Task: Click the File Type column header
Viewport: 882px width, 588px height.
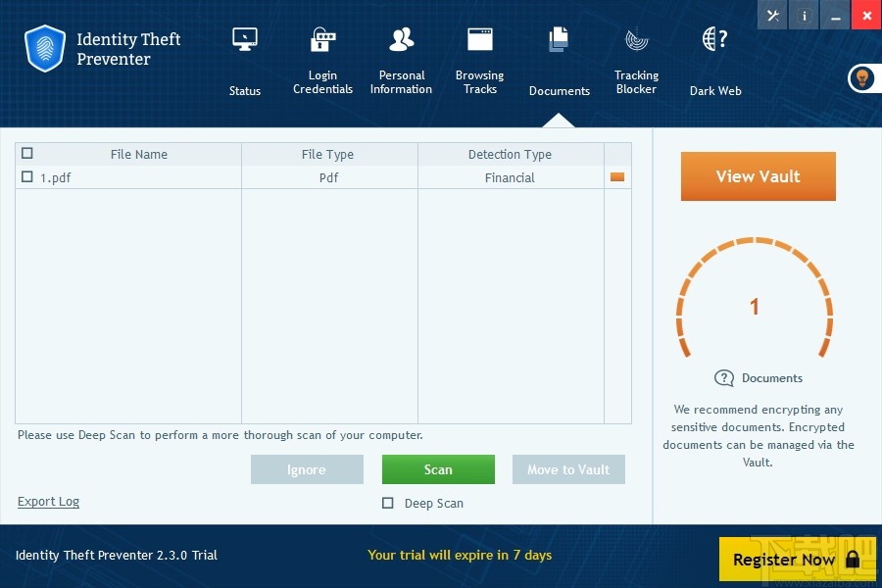Action: point(327,154)
